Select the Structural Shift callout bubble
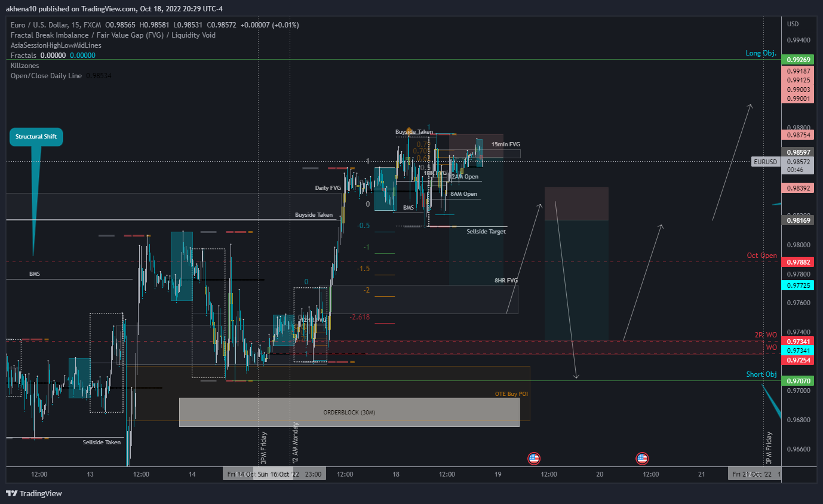The width and height of the screenshot is (823, 504). point(36,137)
